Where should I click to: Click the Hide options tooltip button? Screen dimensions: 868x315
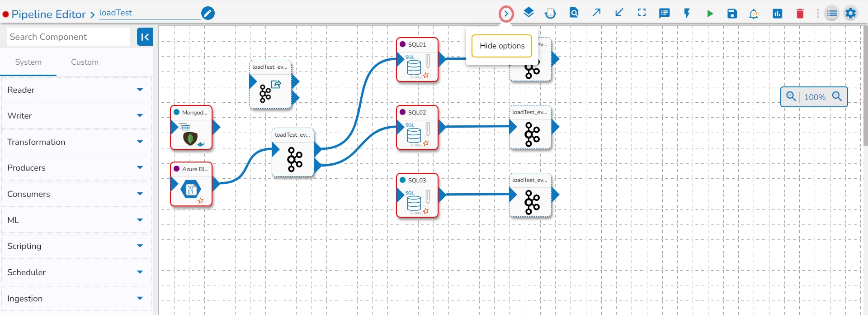(502, 46)
